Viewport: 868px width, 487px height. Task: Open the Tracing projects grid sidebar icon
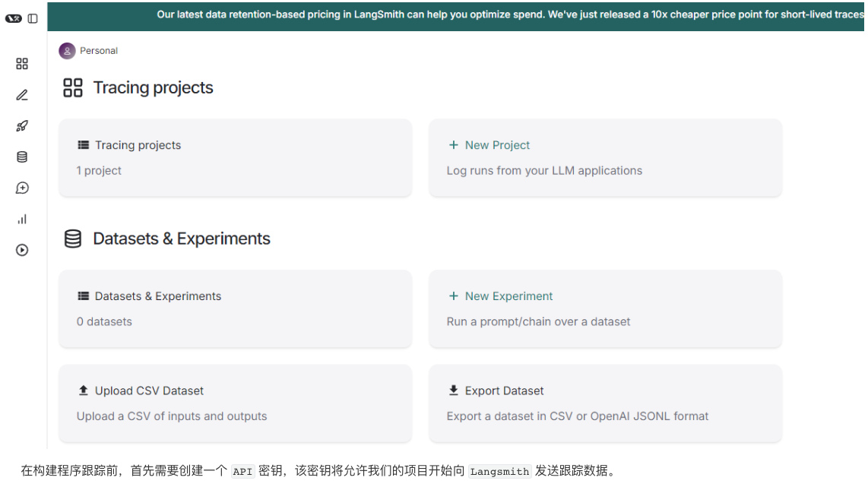point(22,64)
